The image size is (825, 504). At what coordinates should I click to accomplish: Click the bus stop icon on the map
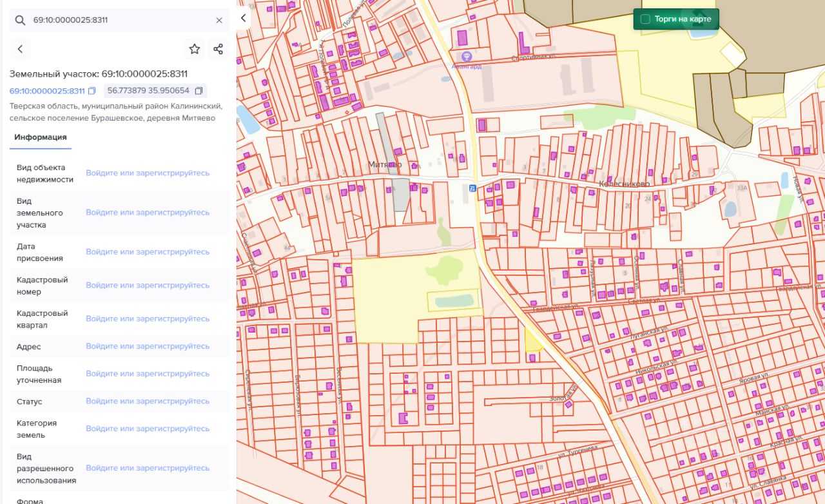coord(473,188)
